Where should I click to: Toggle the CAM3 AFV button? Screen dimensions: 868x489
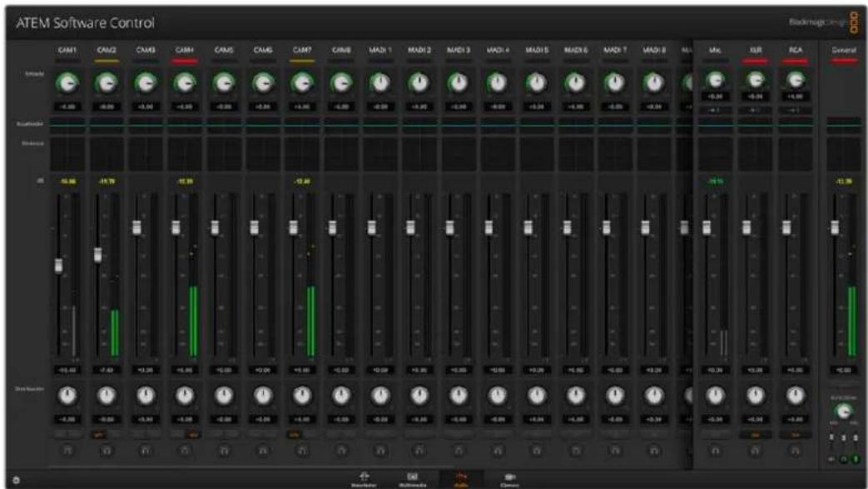click(153, 435)
